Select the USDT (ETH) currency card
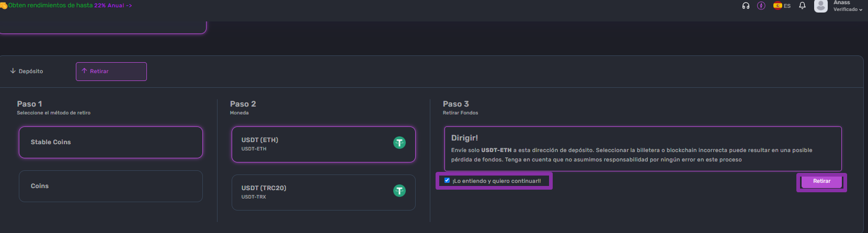 coord(324,144)
